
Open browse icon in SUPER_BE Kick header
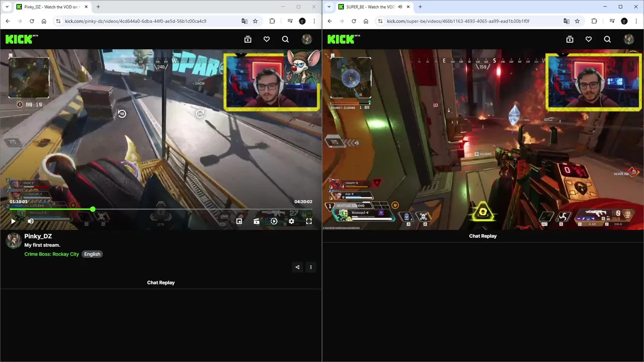(x=570, y=39)
